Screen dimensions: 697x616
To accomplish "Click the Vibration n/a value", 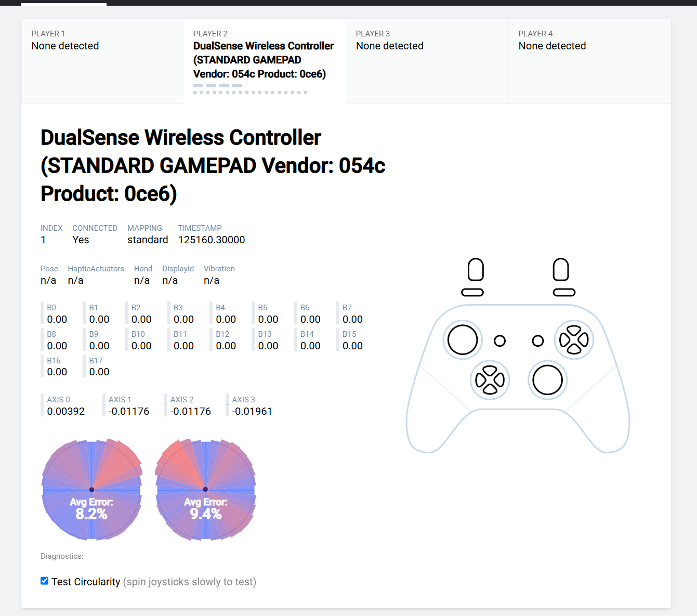I will (x=212, y=280).
